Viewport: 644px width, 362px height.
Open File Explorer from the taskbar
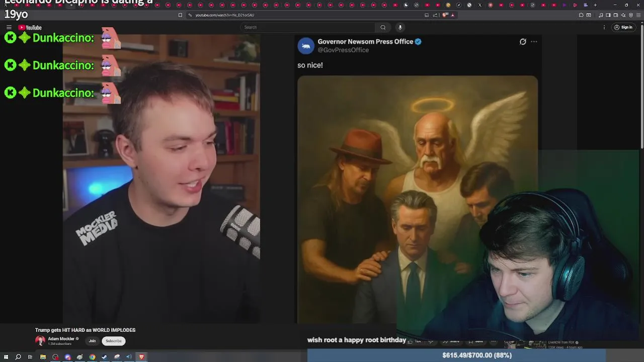[43, 357]
